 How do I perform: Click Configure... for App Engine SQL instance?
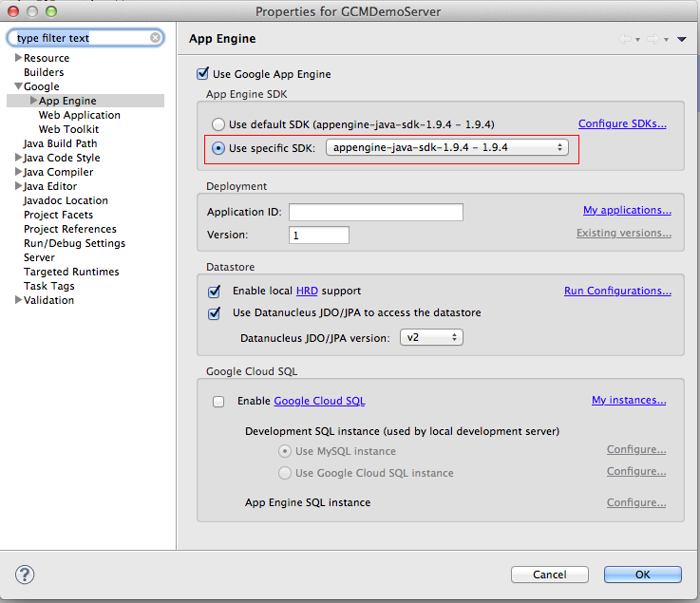(636, 502)
